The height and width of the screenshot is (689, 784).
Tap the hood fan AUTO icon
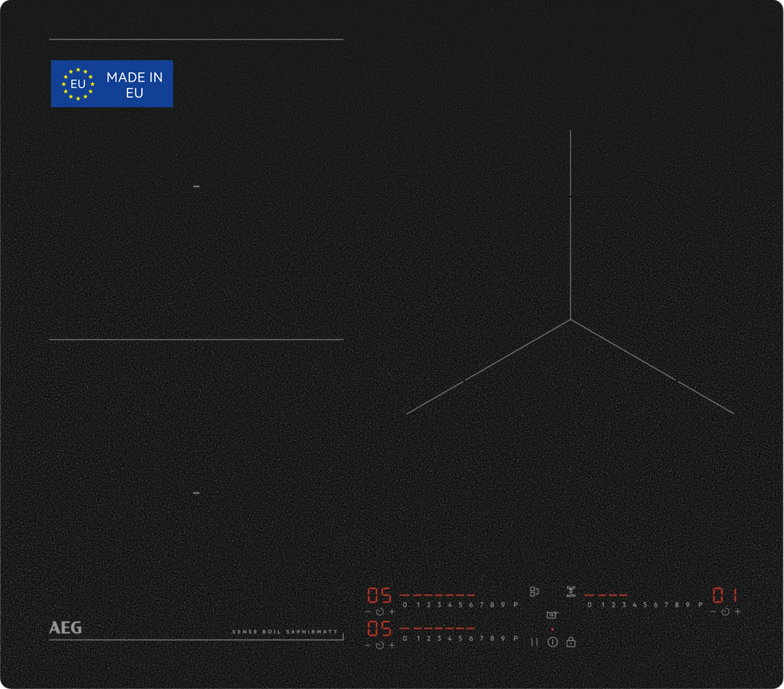click(571, 592)
